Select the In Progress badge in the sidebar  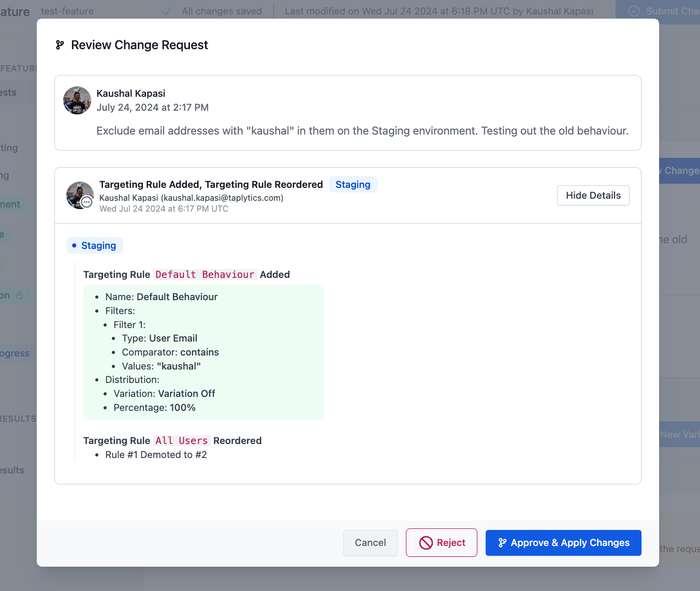14,353
